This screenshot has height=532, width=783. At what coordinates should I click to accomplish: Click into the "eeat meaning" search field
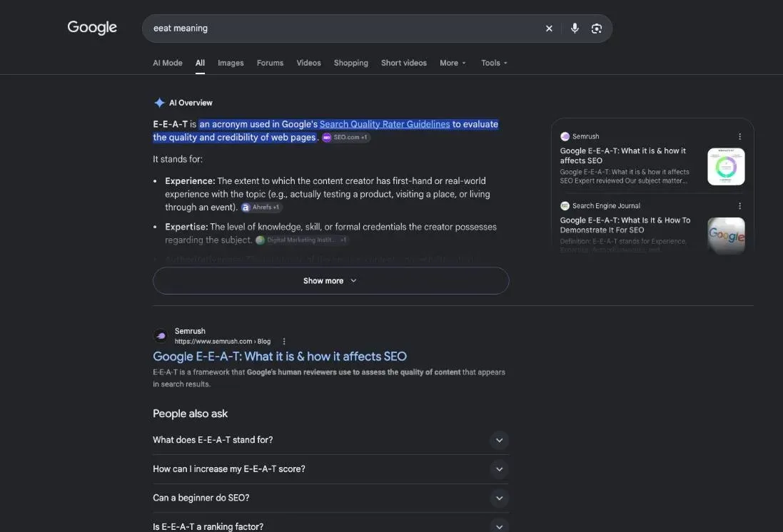coord(345,29)
